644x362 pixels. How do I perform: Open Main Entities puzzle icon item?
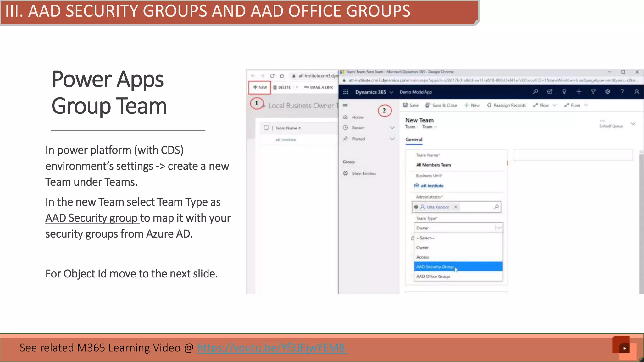pos(345,173)
